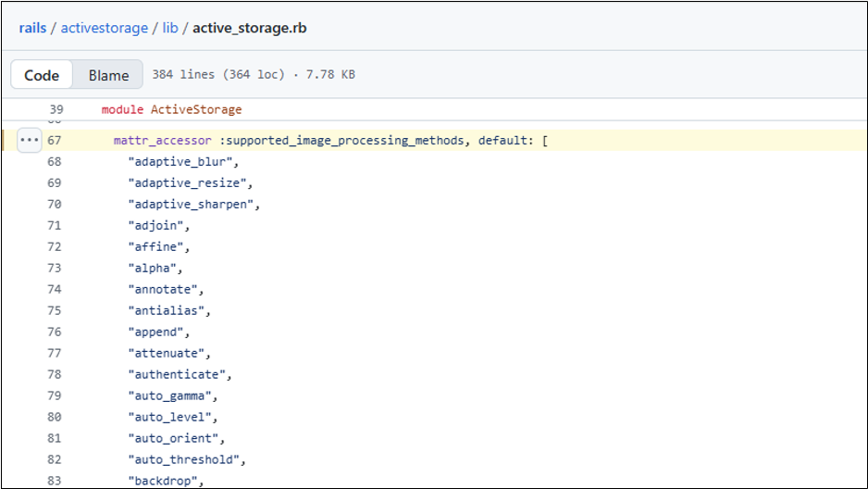Select line number 81
This screenshot has width=868, height=489.
click(x=55, y=438)
